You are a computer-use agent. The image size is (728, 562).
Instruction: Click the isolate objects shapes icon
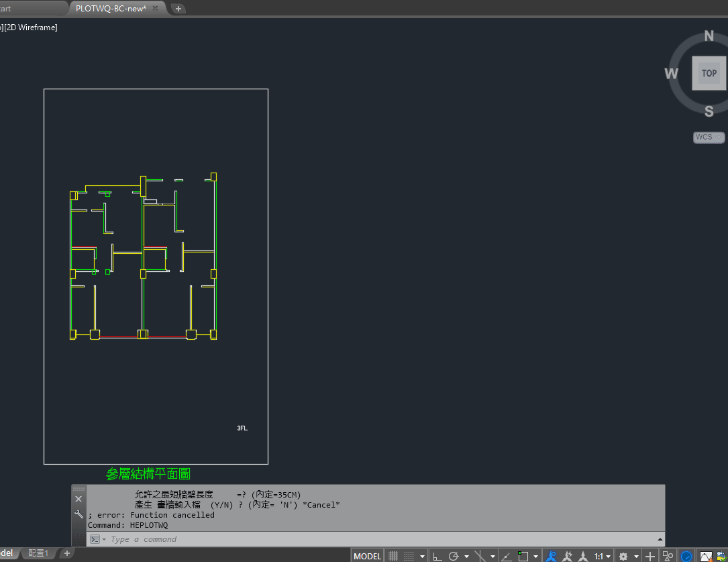tap(668, 556)
